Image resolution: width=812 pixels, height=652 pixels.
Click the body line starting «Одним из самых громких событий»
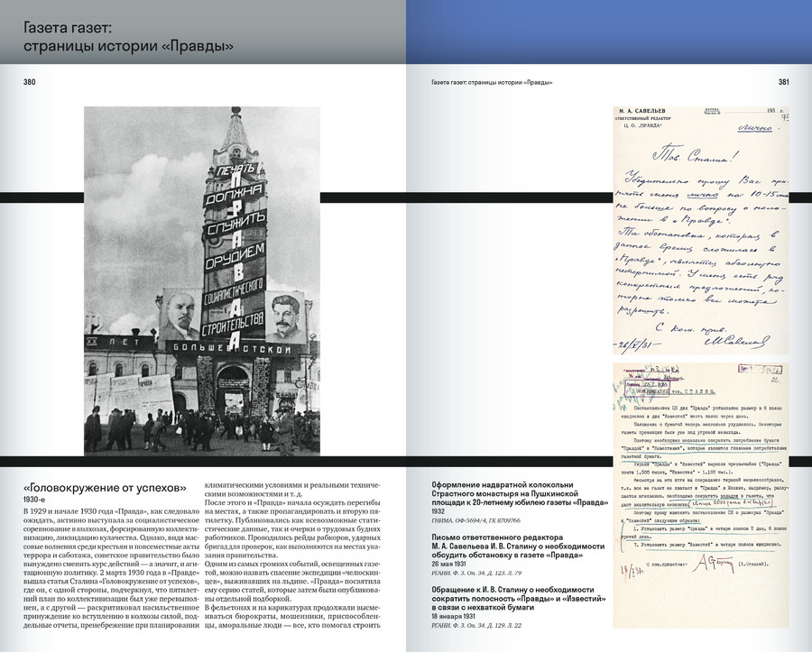292,564
